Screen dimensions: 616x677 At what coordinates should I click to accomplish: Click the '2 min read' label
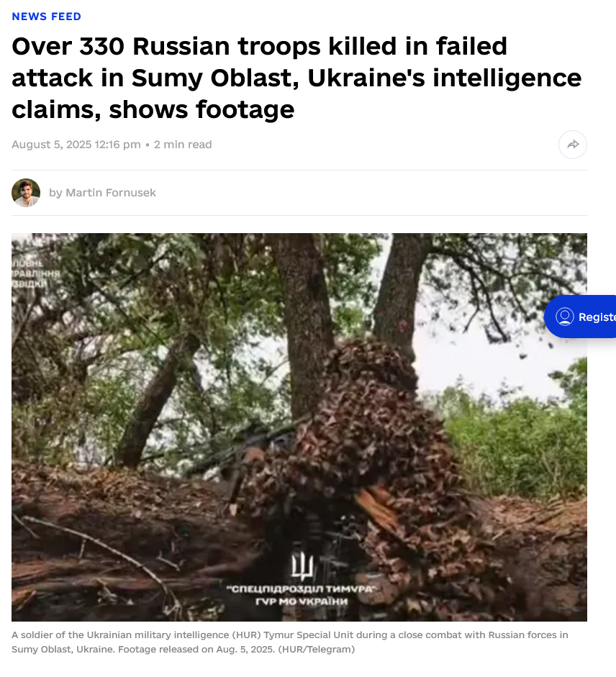click(x=183, y=144)
